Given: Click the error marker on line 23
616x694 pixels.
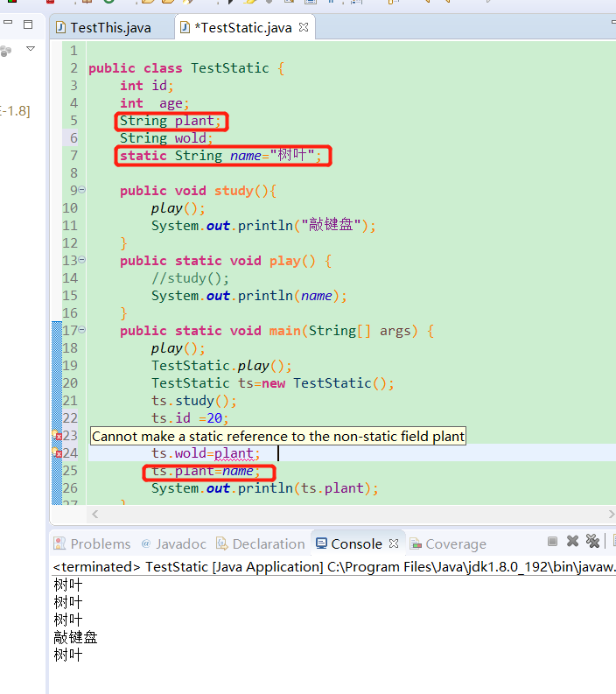Looking at the screenshot, I should (57, 436).
